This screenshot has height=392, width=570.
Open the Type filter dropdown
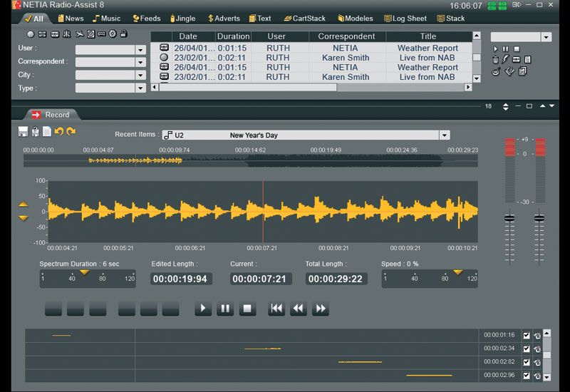(x=140, y=88)
